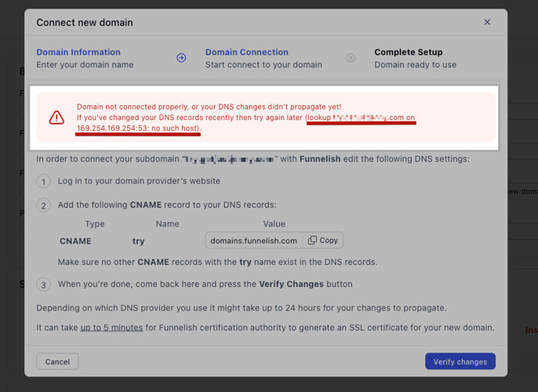Click the domains.funnelish.com value field
The width and height of the screenshot is (538, 392).
point(254,241)
